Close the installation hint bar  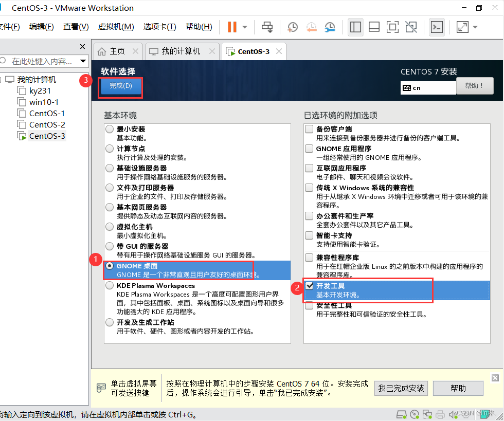[x=495, y=378]
